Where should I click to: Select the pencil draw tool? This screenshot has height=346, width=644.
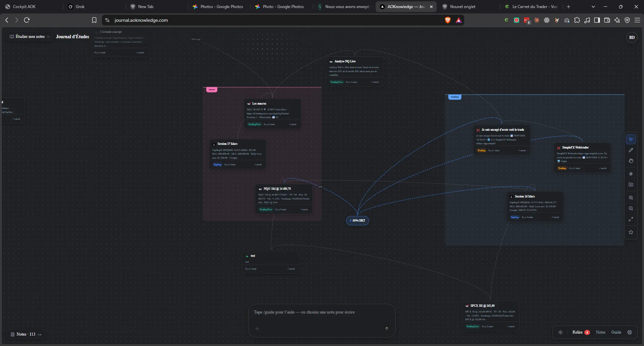point(631,150)
